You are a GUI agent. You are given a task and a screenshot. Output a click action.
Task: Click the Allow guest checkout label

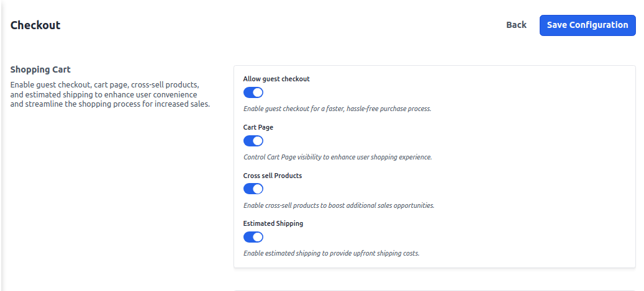point(276,79)
